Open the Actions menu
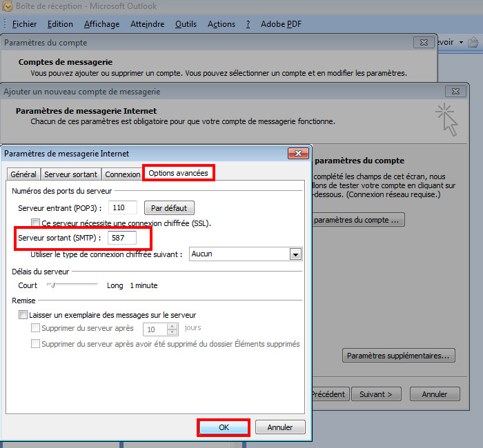 pos(221,24)
